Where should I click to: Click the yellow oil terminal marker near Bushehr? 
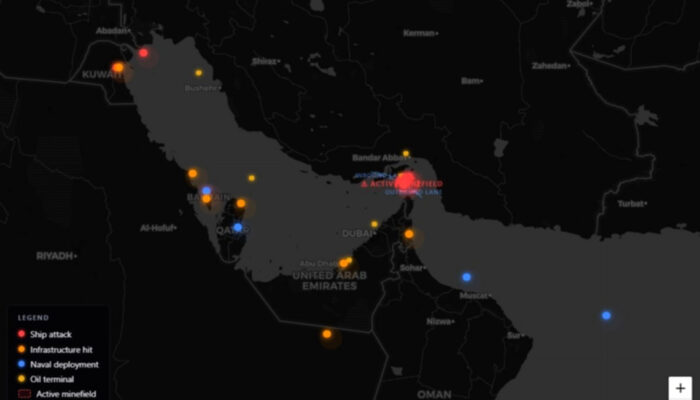(199, 73)
